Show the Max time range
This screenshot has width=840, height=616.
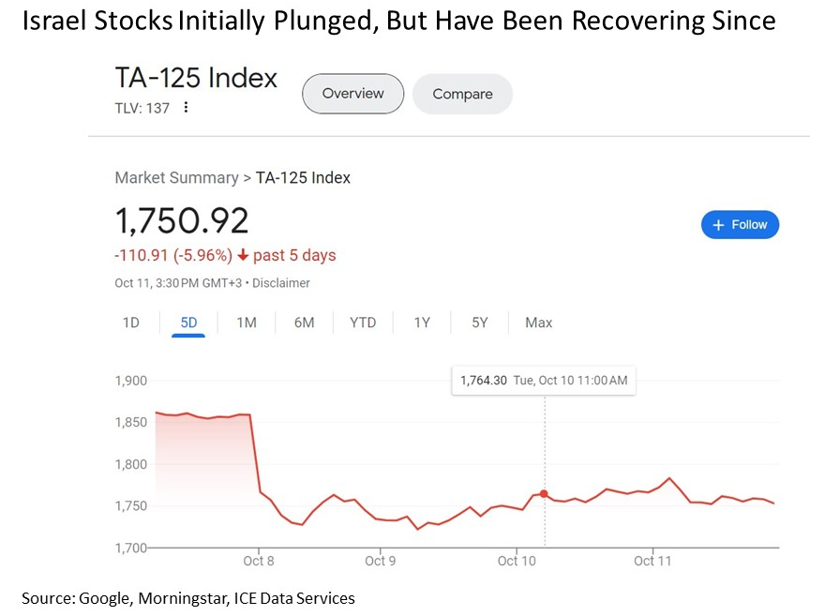(x=539, y=323)
